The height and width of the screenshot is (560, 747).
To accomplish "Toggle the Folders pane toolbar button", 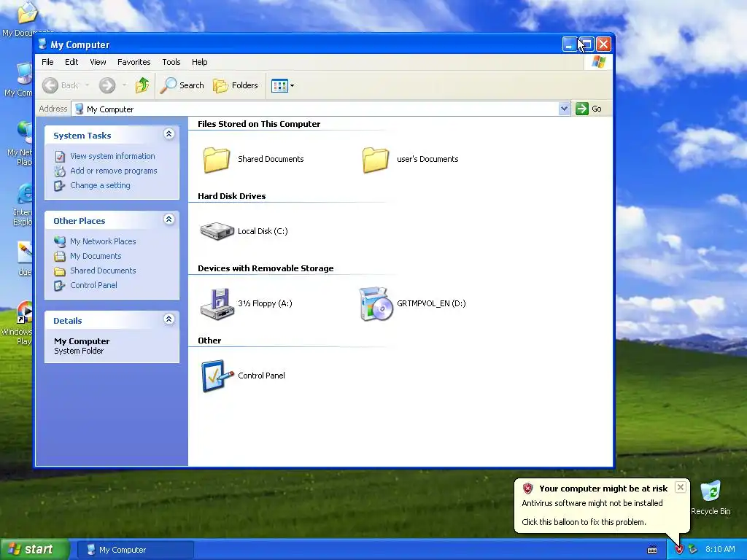I will coord(236,85).
